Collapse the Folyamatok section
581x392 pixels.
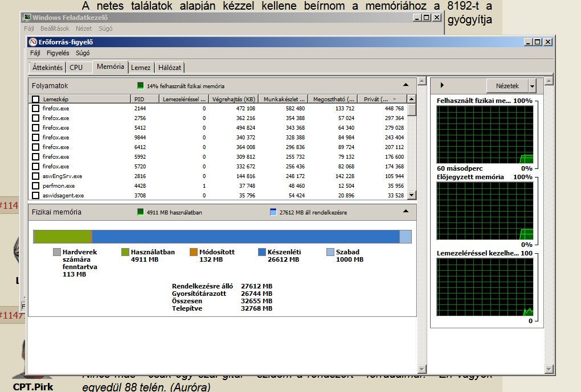click(x=406, y=85)
